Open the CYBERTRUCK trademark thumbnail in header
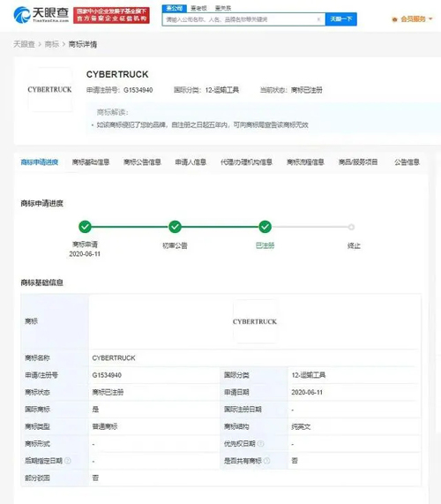Viewport: 441px width, 504px height. point(49,90)
